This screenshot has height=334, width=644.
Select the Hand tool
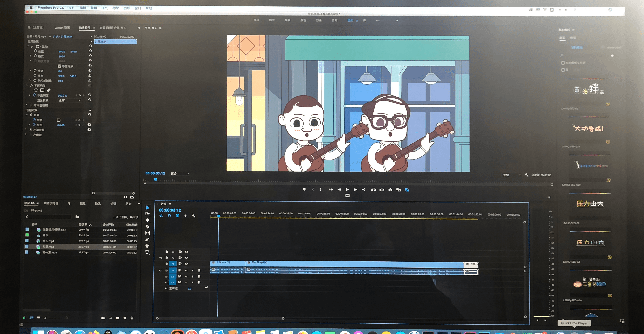tap(147, 246)
